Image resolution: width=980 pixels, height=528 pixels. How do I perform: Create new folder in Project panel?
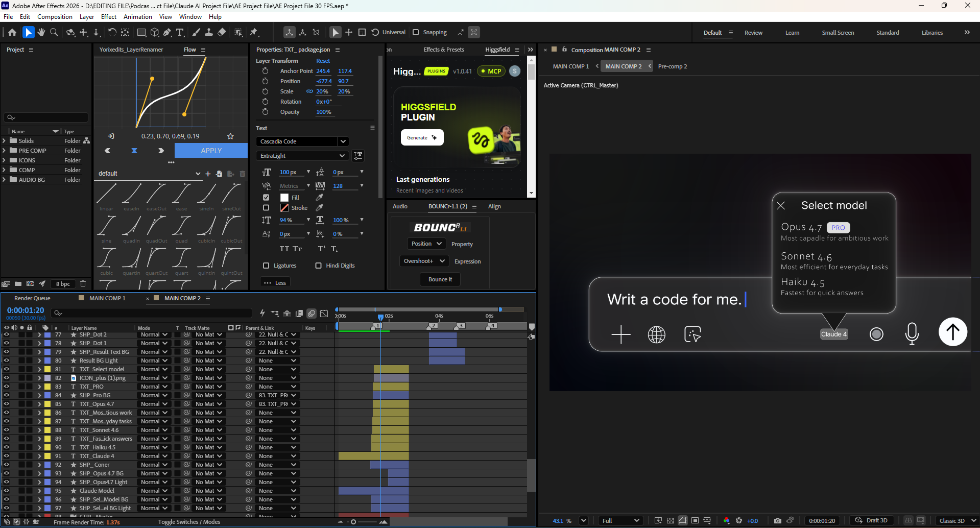pos(18,283)
